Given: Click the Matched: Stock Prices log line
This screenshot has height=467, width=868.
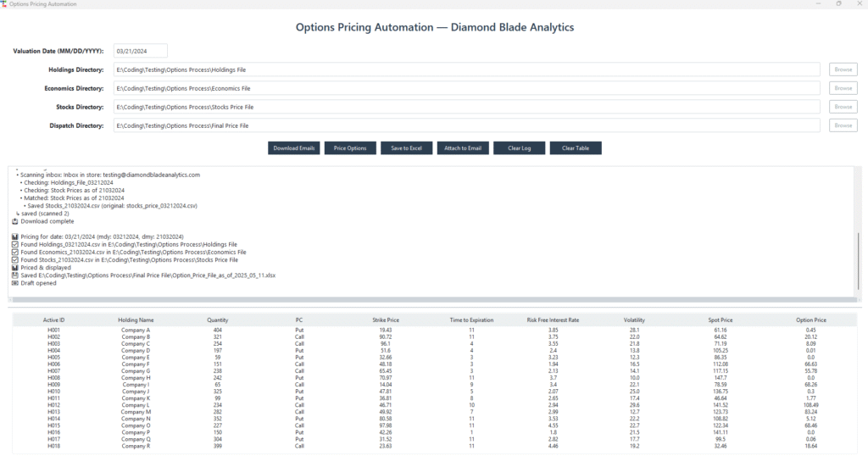Looking at the screenshot, I should point(72,198).
